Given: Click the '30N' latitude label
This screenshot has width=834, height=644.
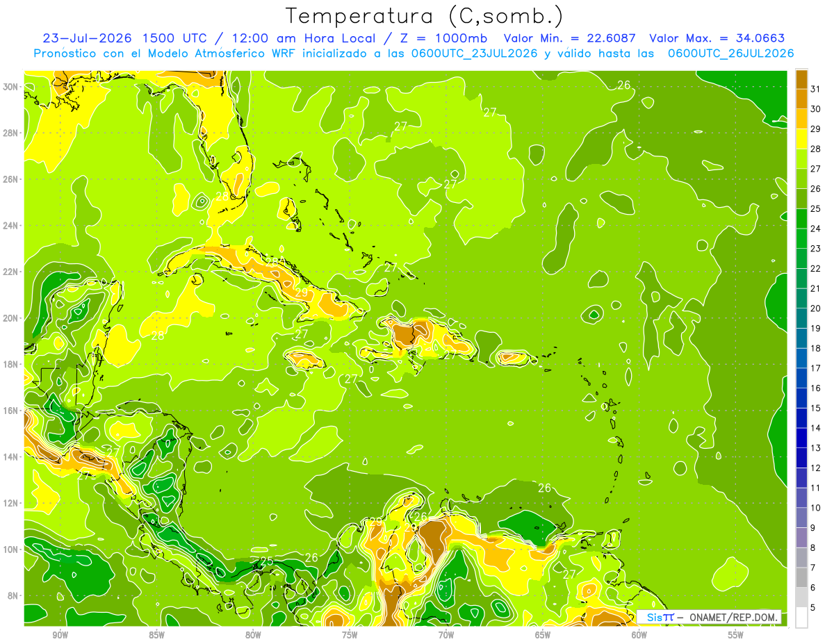Looking at the screenshot, I should click(12, 86).
